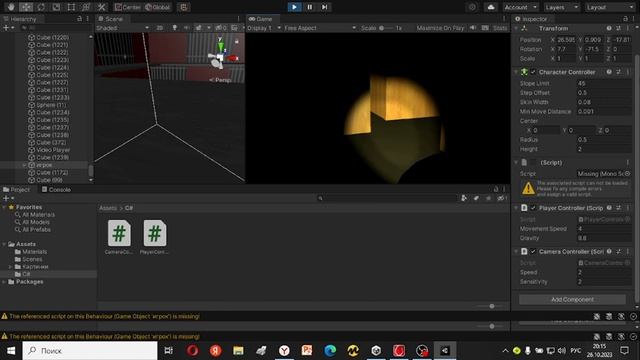
Task: Select the Rotate tool
Action: 41,7
